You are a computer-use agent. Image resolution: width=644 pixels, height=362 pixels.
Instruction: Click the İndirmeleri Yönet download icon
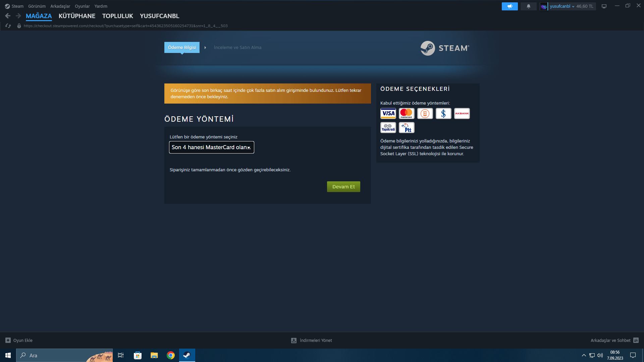point(294,340)
